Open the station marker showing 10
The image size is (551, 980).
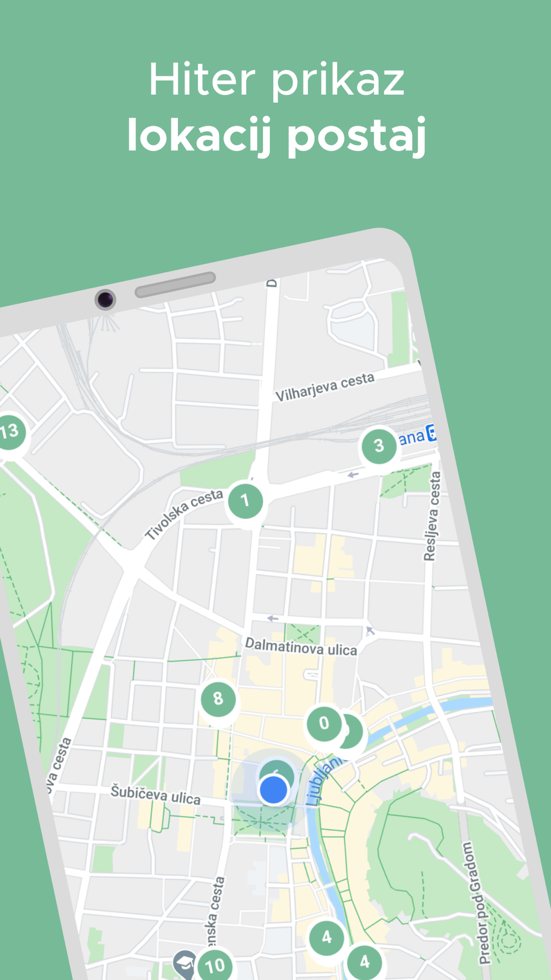(215, 966)
